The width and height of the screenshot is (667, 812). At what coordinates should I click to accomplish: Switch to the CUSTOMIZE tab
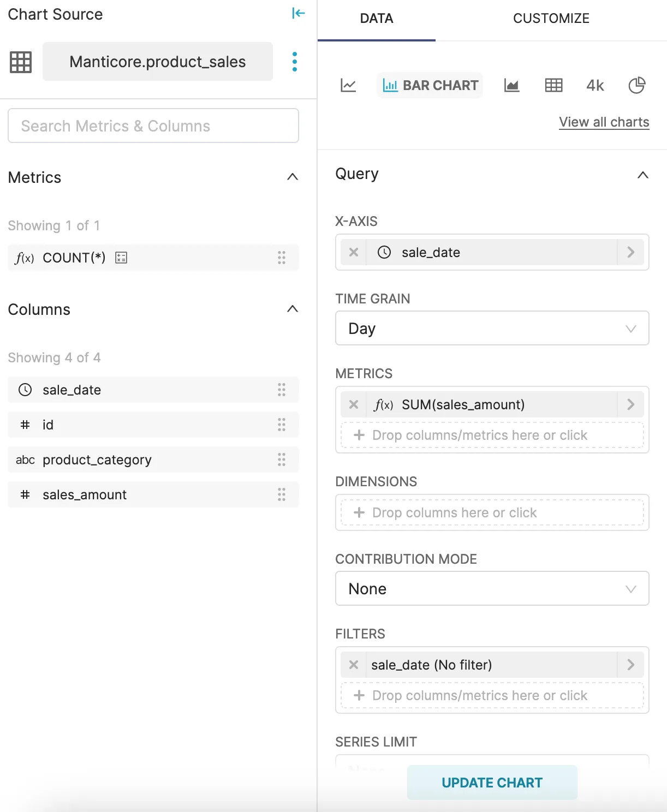[551, 18]
